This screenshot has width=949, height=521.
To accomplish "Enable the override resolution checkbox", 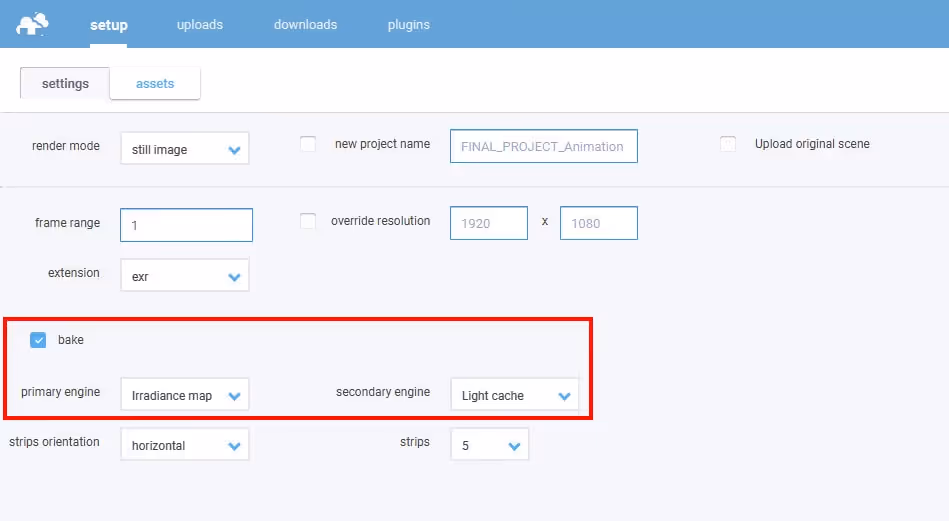I will click(308, 221).
